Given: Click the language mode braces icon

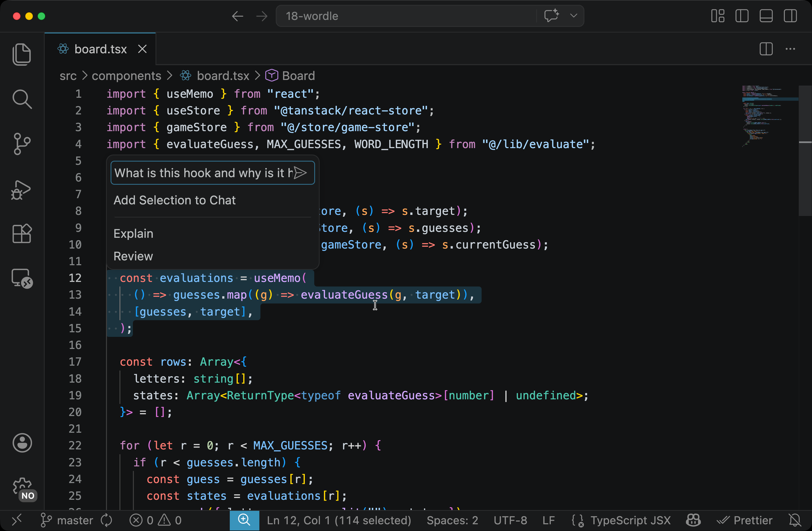Looking at the screenshot, I should coord(578,520).
